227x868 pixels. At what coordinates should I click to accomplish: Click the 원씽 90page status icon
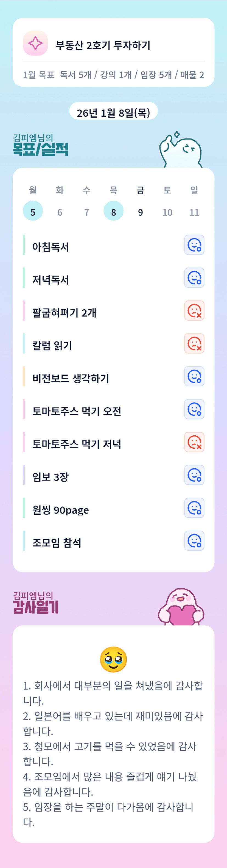(x=194, y=508)
